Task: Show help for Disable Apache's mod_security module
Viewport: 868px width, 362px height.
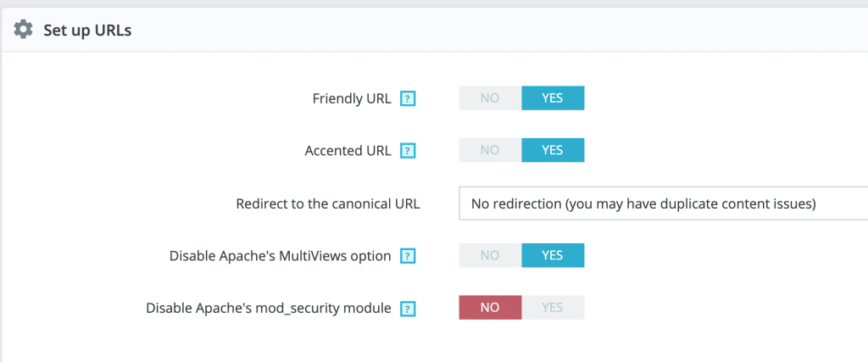Action: [408, 309]
